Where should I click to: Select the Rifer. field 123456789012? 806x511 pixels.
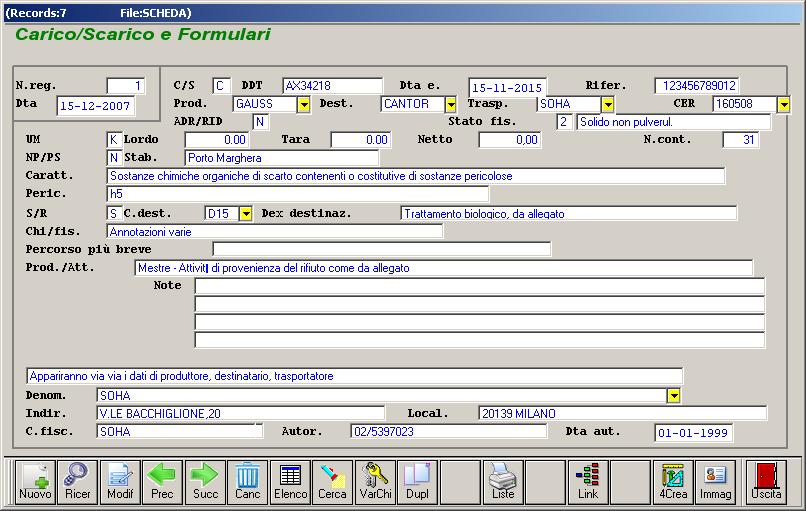tap(697, 86)
